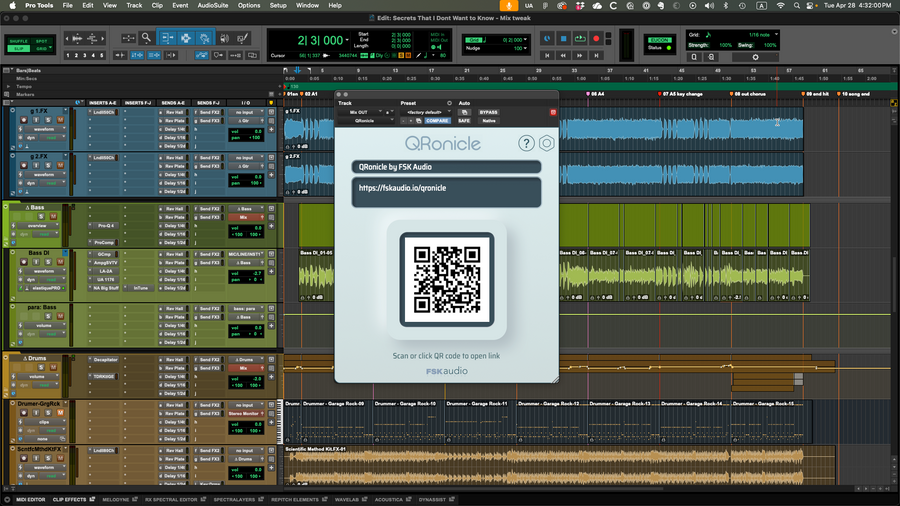This screenshot has height=506, width=900.
Task: Click the quantize Q button
Action: pos(694,57)
